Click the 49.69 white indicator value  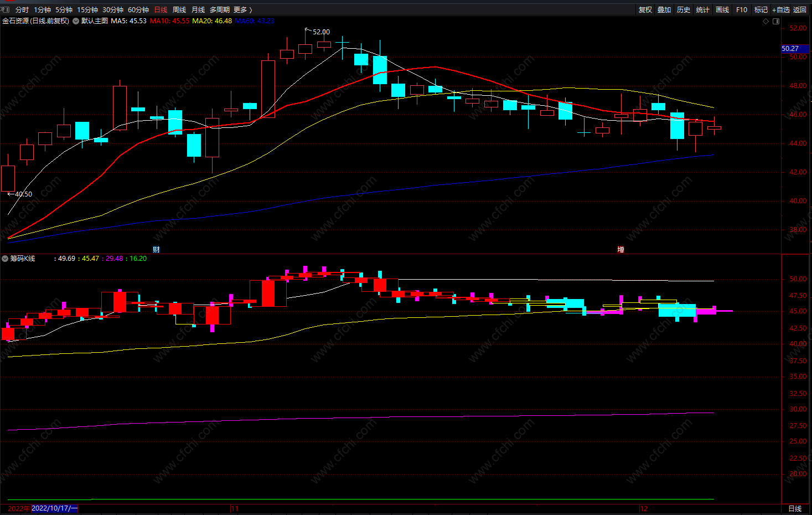pyautogui.click(x=66, y=259)
